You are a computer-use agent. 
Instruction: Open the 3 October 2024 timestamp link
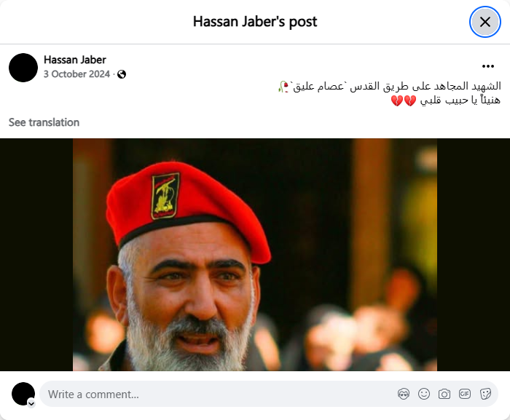coord(76,74)
